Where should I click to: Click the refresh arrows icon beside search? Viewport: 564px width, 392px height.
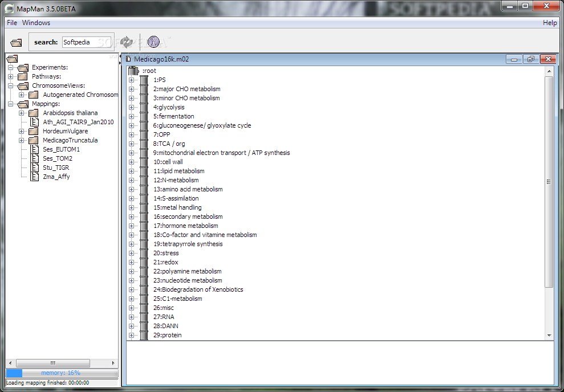(126, 42)
